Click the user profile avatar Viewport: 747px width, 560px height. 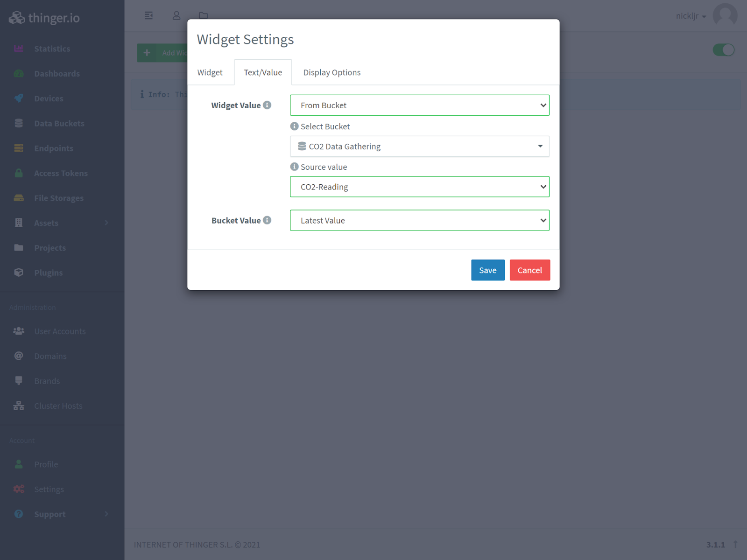[x=725, y=15]
